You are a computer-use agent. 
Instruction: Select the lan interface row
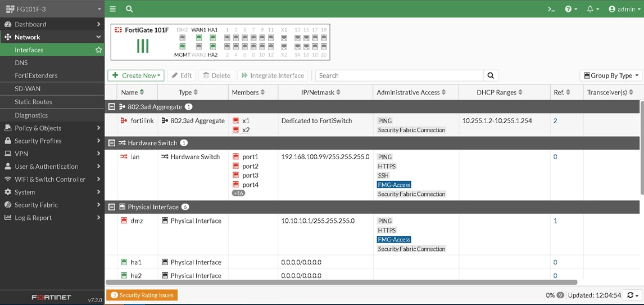tap(373, 175)
